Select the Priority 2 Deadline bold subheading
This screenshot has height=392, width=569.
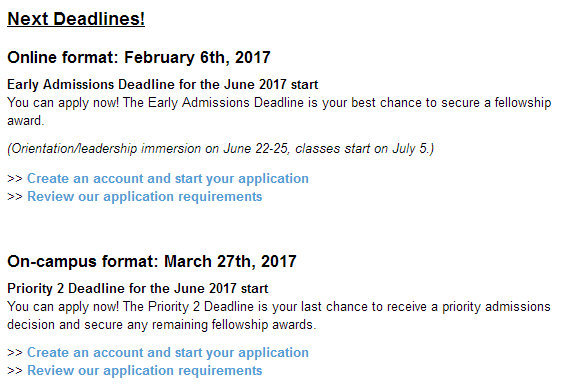(x=138, y=289)
